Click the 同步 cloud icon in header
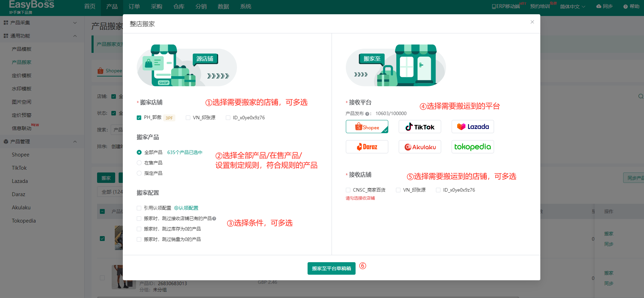Viewport: 644px width, 298px height. pyautogui.click(x=599, y=6)
